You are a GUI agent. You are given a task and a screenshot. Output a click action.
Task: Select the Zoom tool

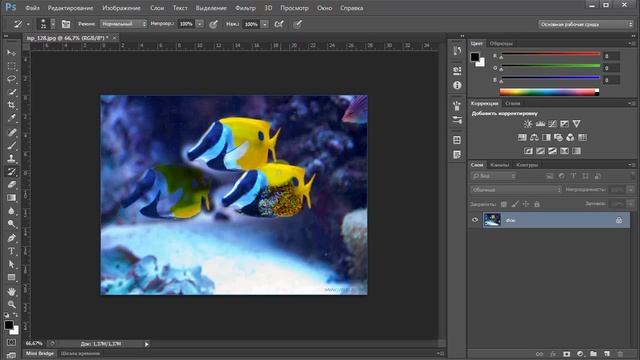[x=11, y=304]
